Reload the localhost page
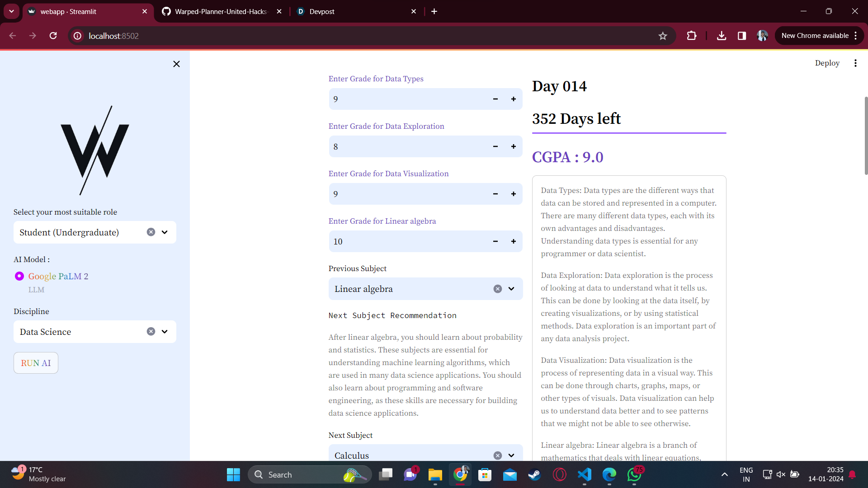This screenshot has height=488, width=868. (53, 36)
